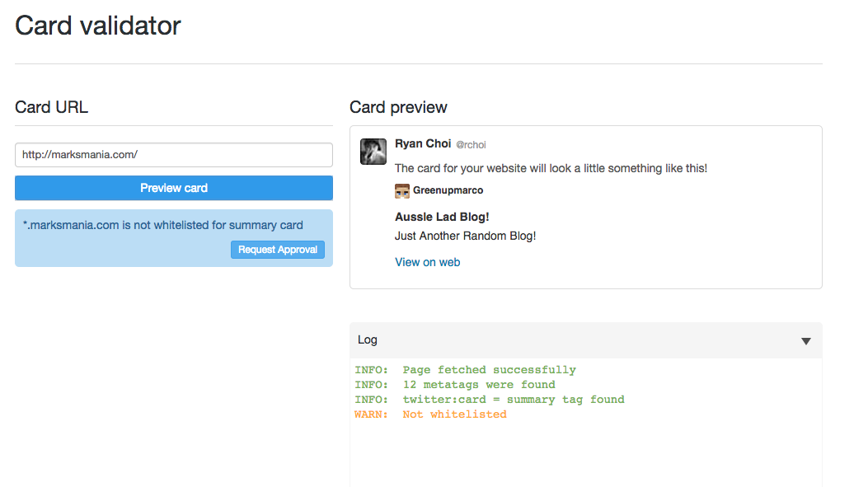
Task: Click the Request Approval button
Action: click(x=277, y=250)
